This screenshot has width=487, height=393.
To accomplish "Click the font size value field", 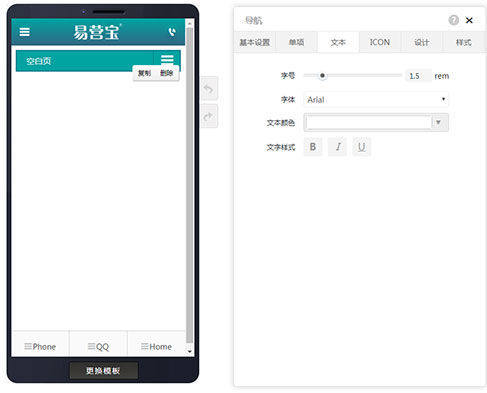I will tap(418, 76).
